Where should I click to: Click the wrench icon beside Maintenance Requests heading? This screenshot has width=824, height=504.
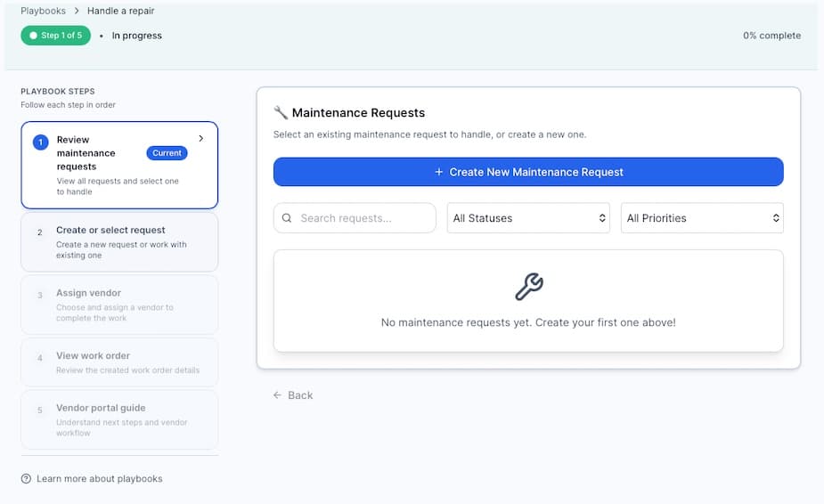[280, 112]
